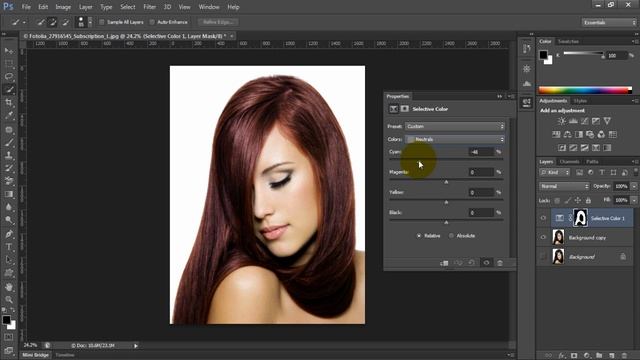Delete layer with Layers panel trash icon

coord(624,356)
